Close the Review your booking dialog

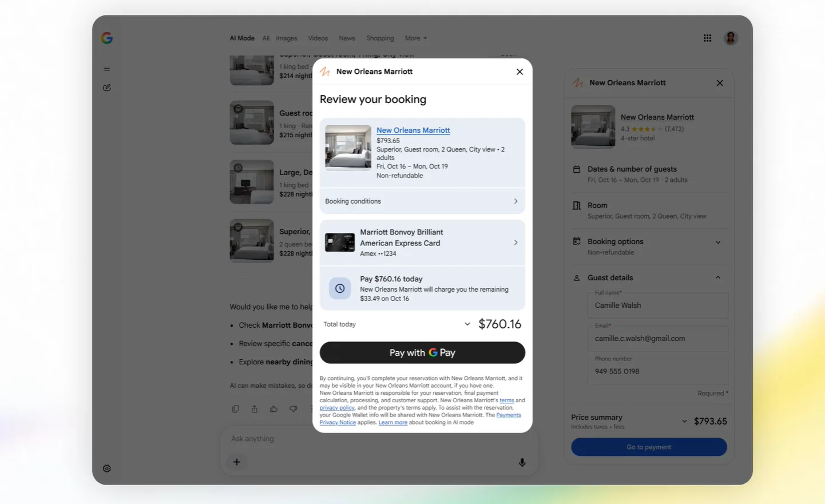[519, 72]
